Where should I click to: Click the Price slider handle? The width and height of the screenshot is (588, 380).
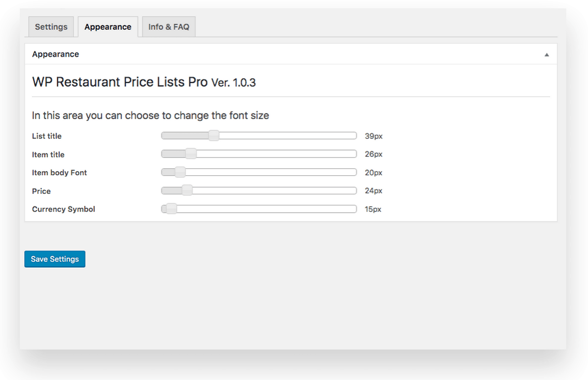coord(187,190)
